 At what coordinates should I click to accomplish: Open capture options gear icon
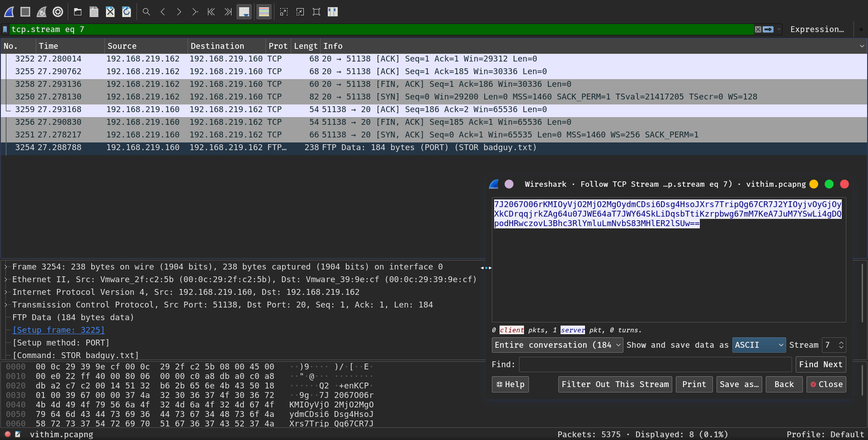point(58,12)
